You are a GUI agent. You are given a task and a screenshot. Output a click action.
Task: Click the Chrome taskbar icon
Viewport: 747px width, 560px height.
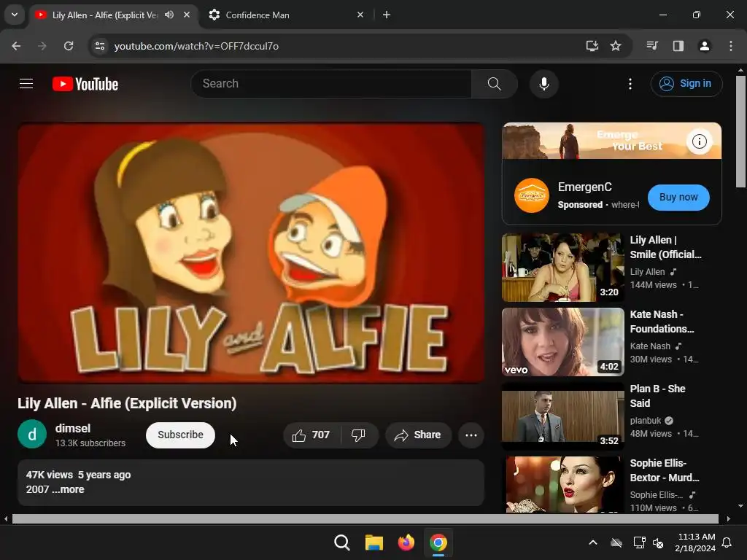(438, 542)
